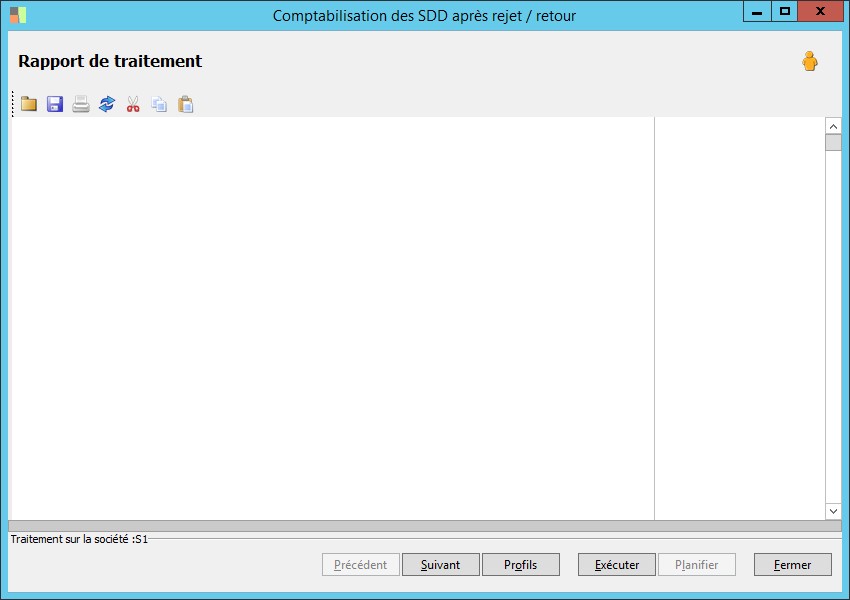Go to next step with Suivant
The height and width of the screenshot is (600, 850).
[x=441, y=565]
